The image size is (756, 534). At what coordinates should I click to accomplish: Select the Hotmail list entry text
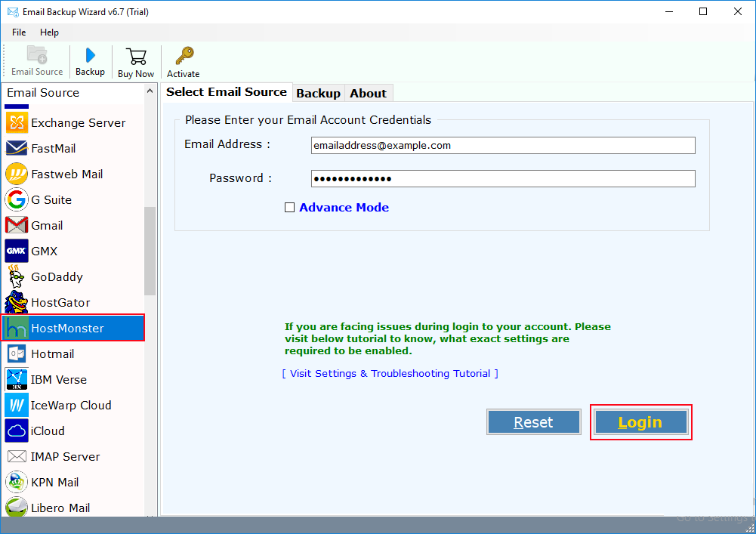(x=53, y=354)
